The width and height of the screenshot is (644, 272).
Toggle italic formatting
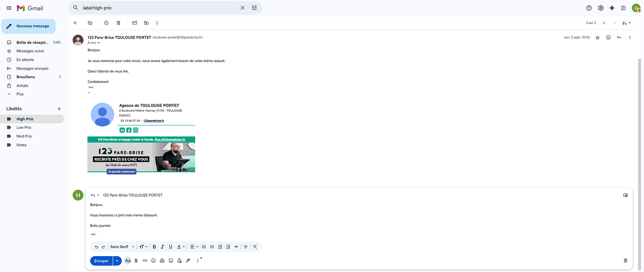click(162, 247)
